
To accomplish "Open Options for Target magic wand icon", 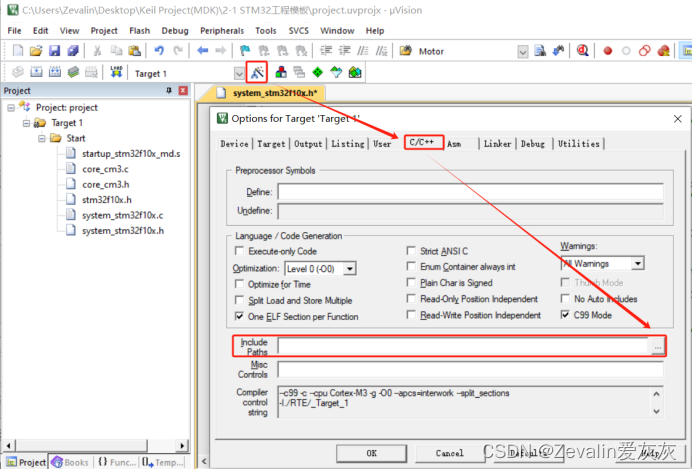I will click(257, 72).
